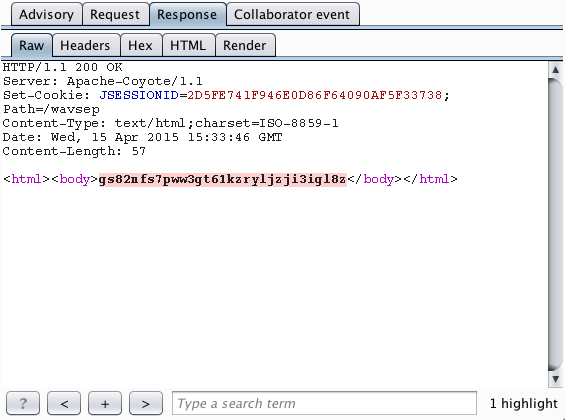Open the Render view tab
The height and width of the screenshot is (420, 565).
[x=245, y=45]
